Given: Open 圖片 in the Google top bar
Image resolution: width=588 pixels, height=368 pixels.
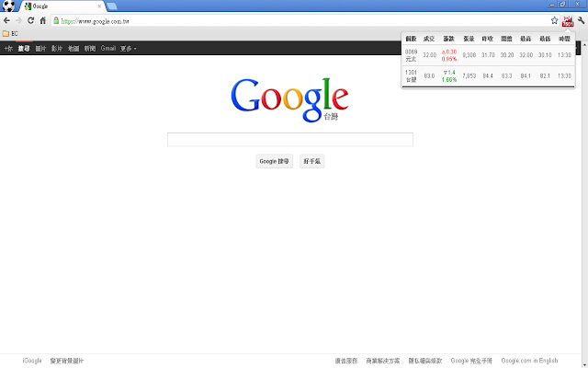Looking at the screenshot, I should [40, 49].
